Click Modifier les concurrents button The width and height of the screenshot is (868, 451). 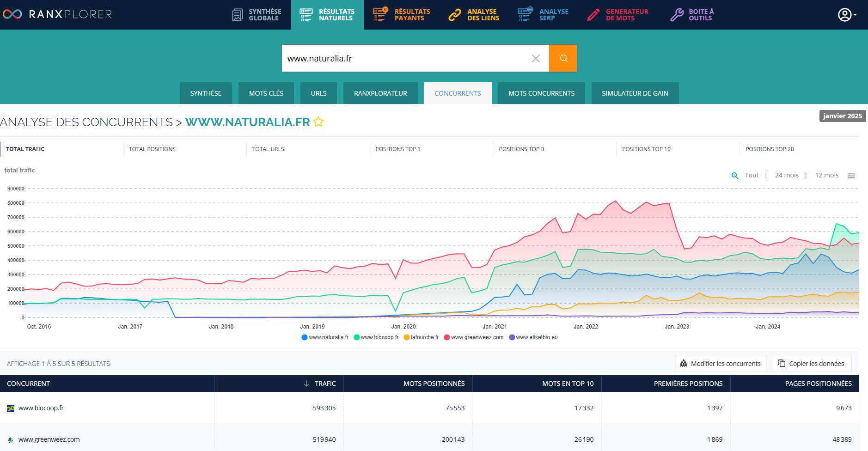pos(721,364)
